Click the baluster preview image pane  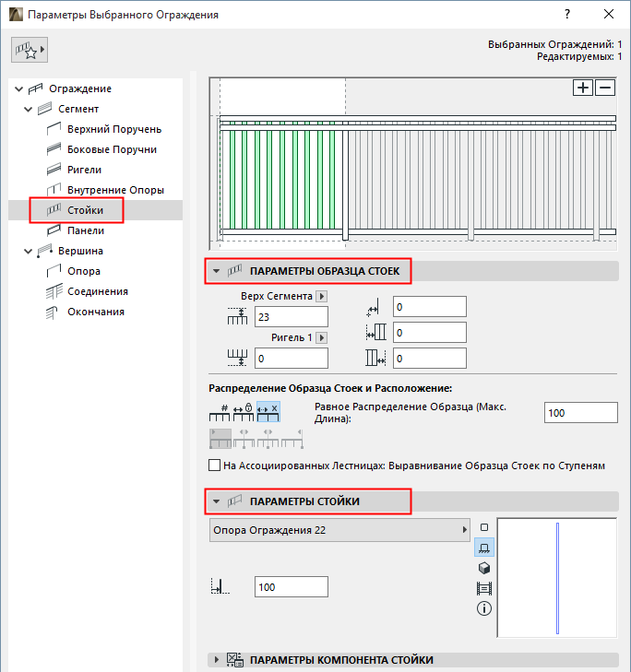click(x=557, y=578)
